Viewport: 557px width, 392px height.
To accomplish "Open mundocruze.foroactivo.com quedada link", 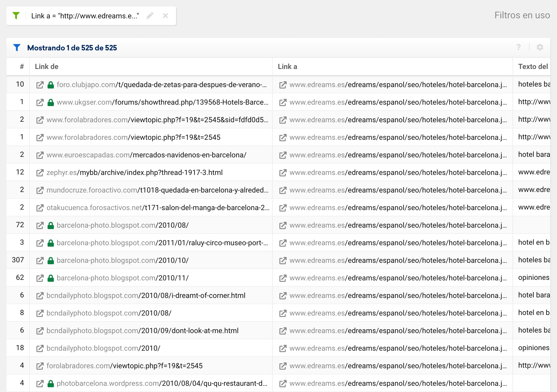I will pyautogui.click(x=157, y=190).
